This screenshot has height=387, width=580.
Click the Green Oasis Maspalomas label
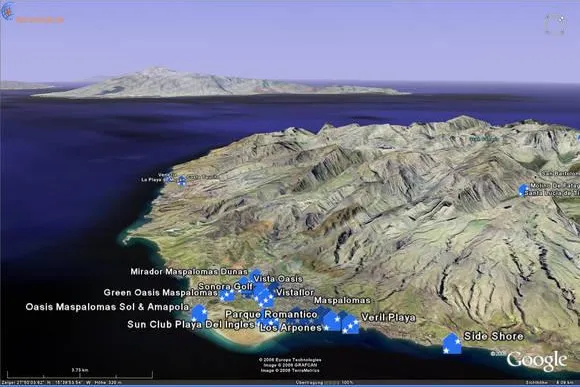[x=161, y=293]
